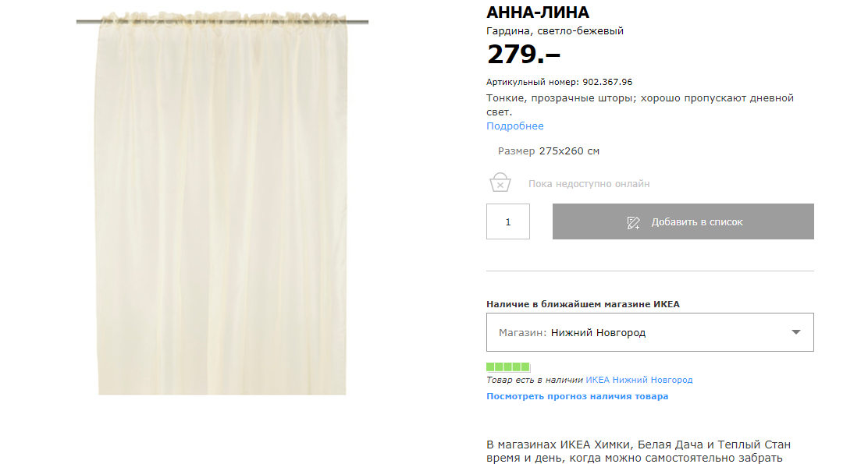Click the beige curtain product image
The image size is (868, 464).
coord(222,203)
